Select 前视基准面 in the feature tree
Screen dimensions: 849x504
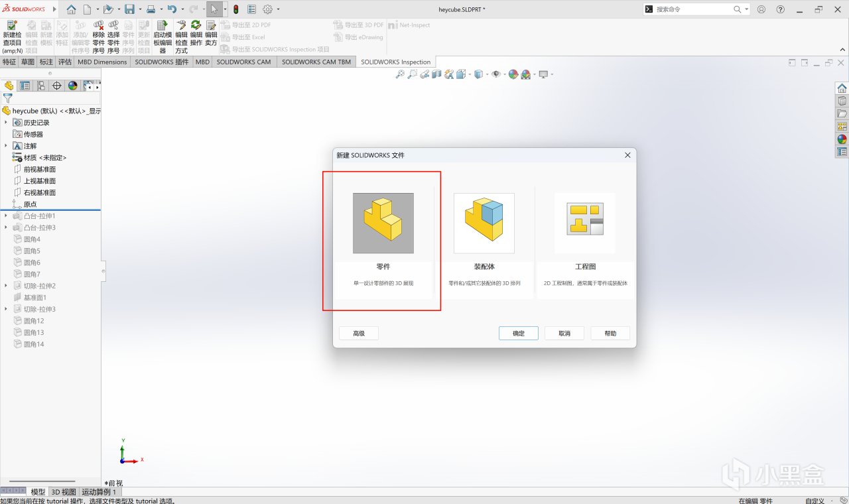tap(40, 169)
